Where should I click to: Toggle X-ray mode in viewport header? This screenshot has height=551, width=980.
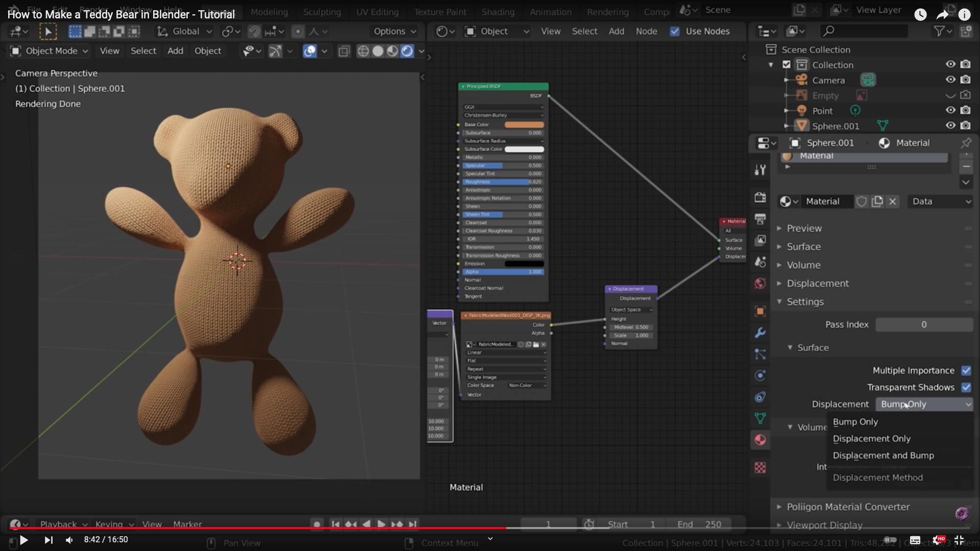point(344,51)
